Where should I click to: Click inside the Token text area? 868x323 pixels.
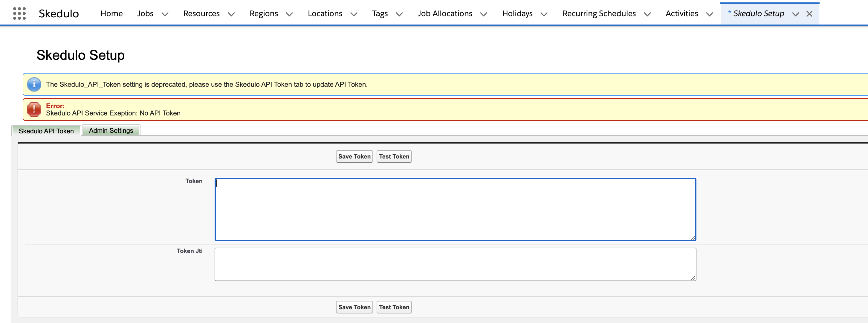455,209
